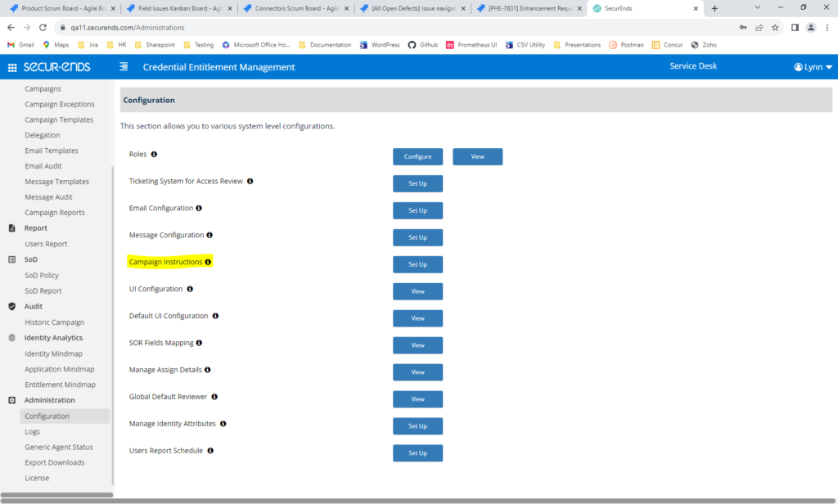Viewport: 838px width, 504px height.
Task: Open the saved passwords key icon
Action: [x=743, y=27]
